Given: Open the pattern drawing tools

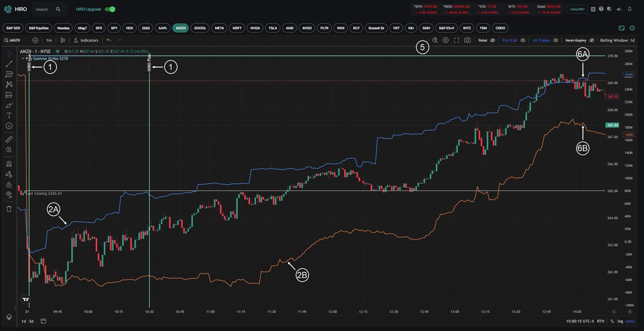Looking at the screenshot, I should point(9,84).
